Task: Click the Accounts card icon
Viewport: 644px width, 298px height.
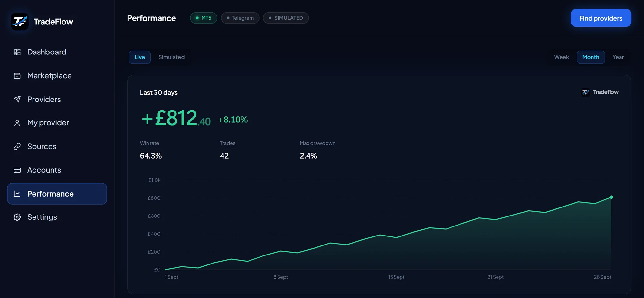Action: point(17,170)
